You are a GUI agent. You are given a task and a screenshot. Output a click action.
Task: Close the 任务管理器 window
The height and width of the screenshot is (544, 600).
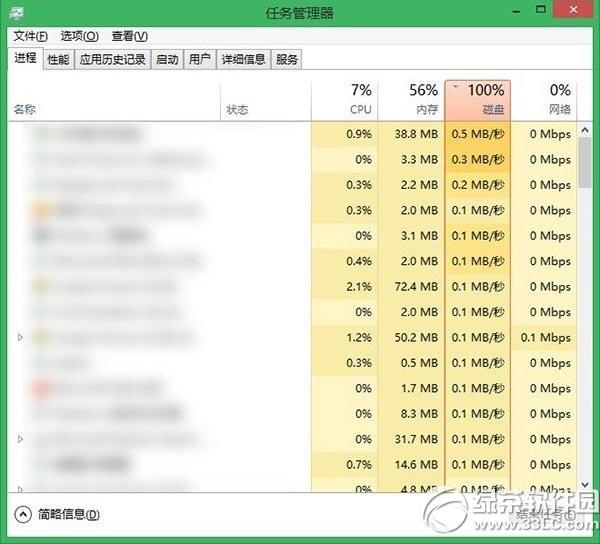coord(573,10)
